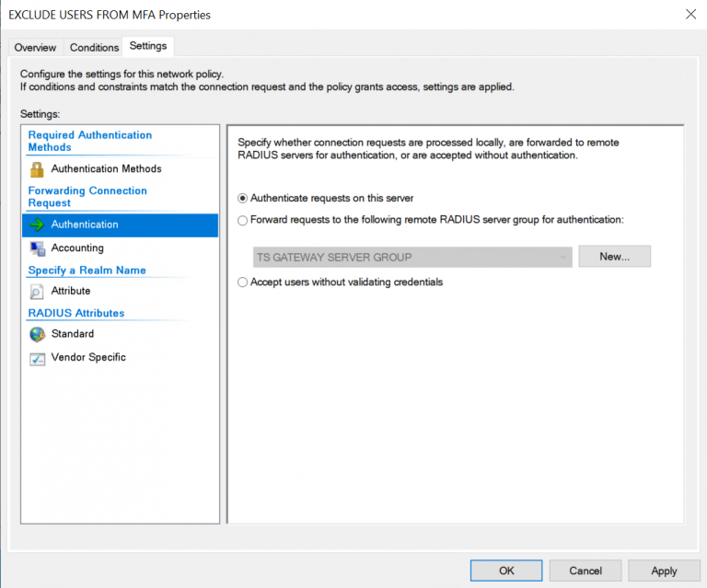Click the Accounting computers icon
This screenshot has width=707, height=588.
38,248
